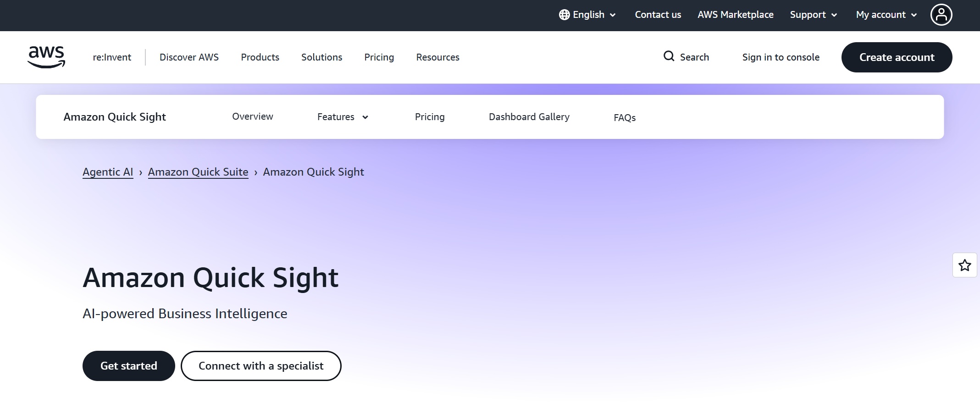
Task: Switch to the Overview tab
Action: point(252,116)
